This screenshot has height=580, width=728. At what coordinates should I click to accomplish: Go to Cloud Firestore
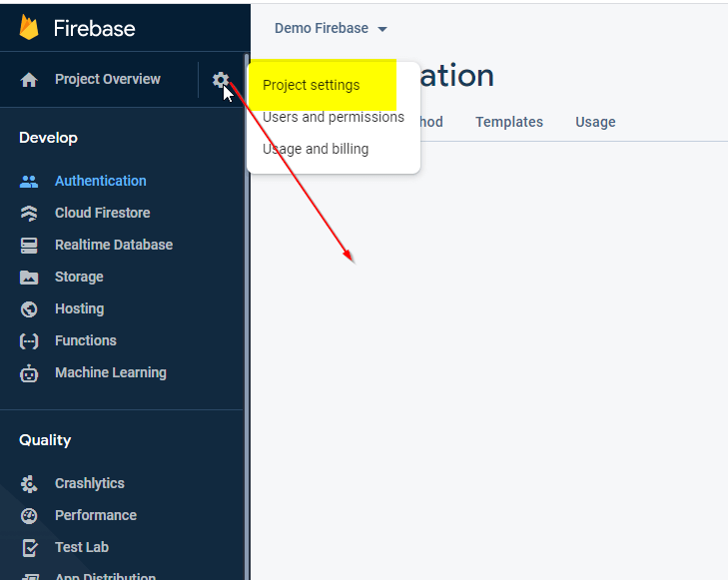pos(102,213)
